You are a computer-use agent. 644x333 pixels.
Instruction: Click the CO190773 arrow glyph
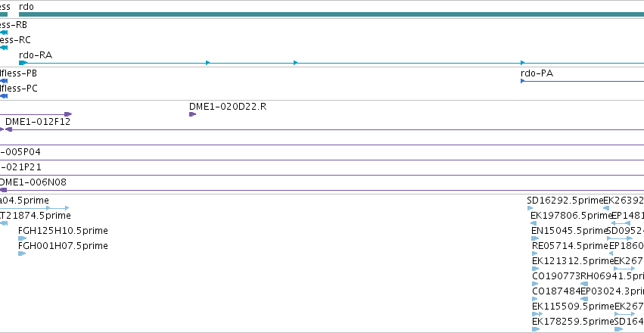pos(535,284)
